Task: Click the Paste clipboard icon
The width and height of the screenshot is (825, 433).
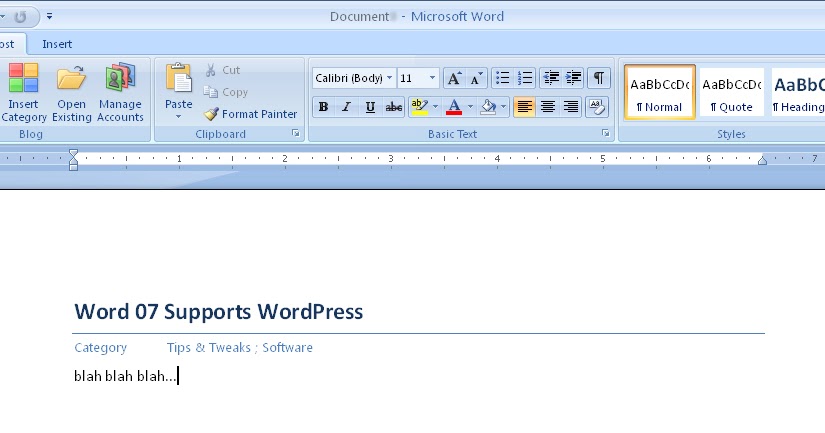Action: 178,79
